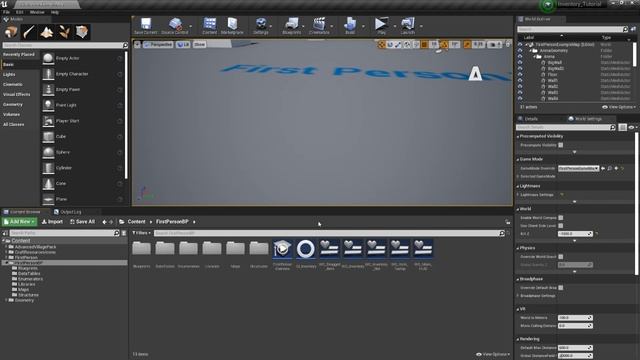Open the Cinematics toolbar icon
Viewport: 640px width, 360px height.
pos(319,26)
